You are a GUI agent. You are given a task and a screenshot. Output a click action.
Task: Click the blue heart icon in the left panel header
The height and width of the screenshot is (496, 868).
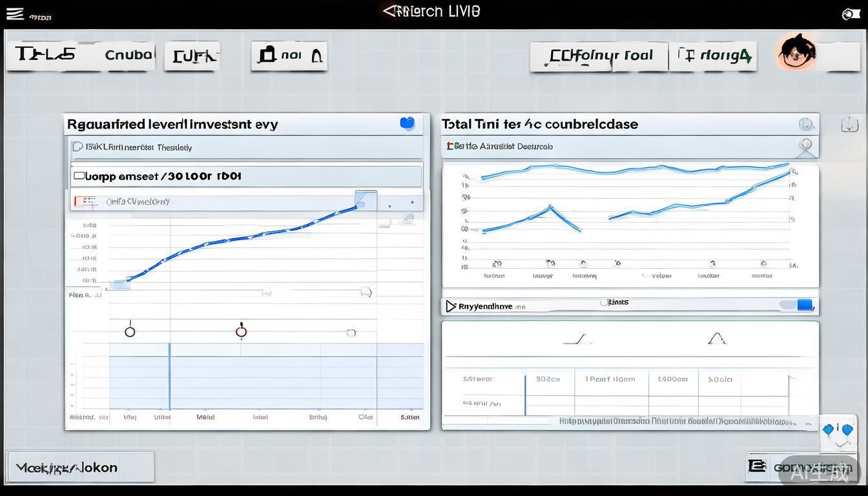[407, 123]
